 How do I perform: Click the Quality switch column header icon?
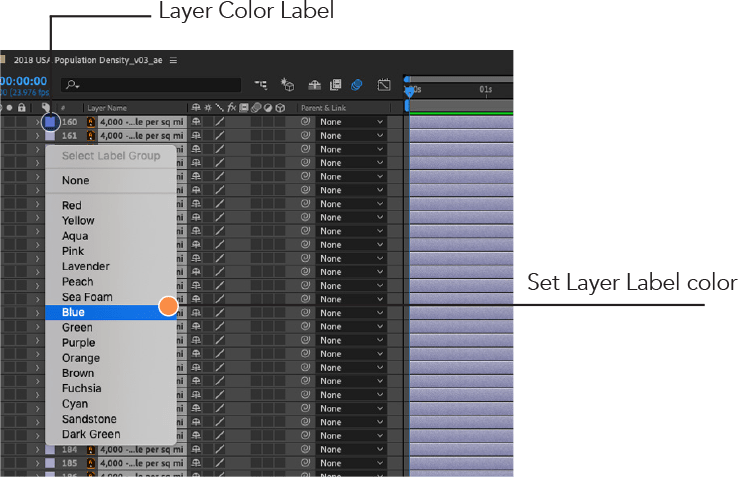point(220,108)
